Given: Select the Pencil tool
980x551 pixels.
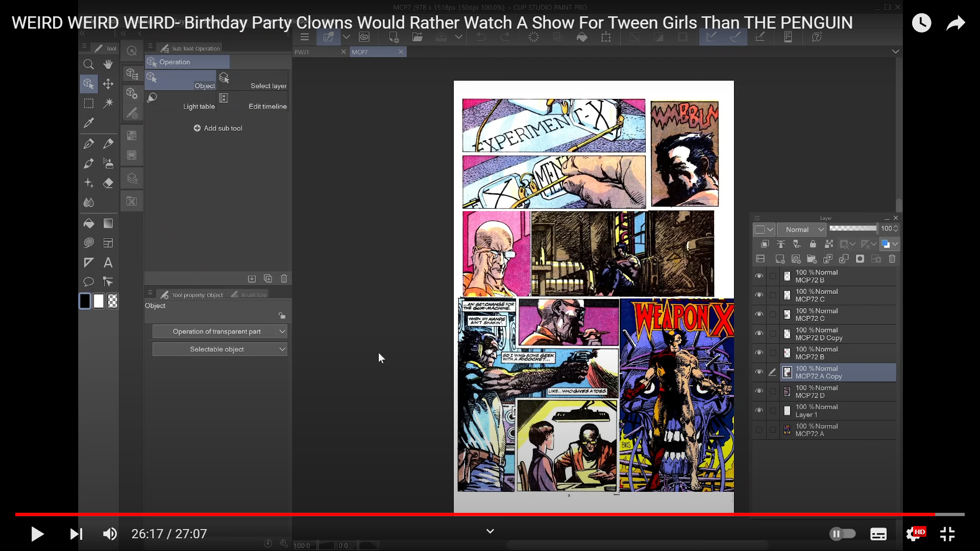Looking at the screenshot, I should (x=108, y=144).
